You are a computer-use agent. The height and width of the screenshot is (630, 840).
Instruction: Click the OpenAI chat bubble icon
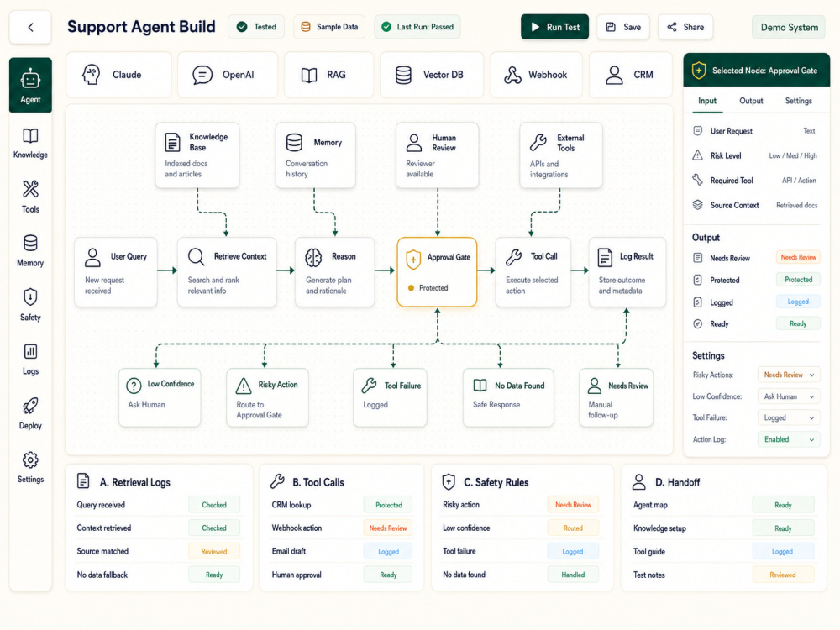(202, 75)
